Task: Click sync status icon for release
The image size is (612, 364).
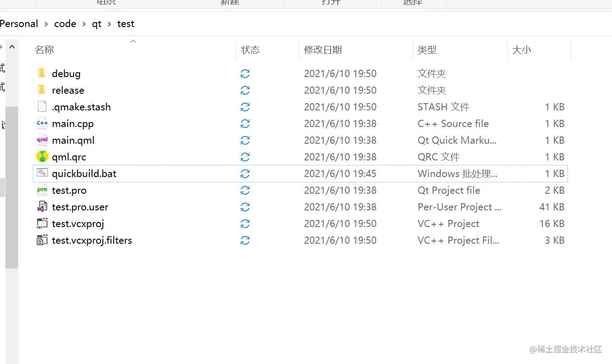Action: pos(245,90)
